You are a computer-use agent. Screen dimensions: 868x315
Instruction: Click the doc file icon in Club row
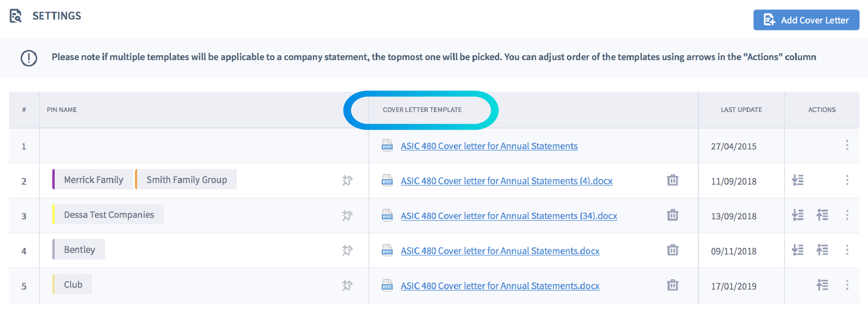tap(387, 285)
